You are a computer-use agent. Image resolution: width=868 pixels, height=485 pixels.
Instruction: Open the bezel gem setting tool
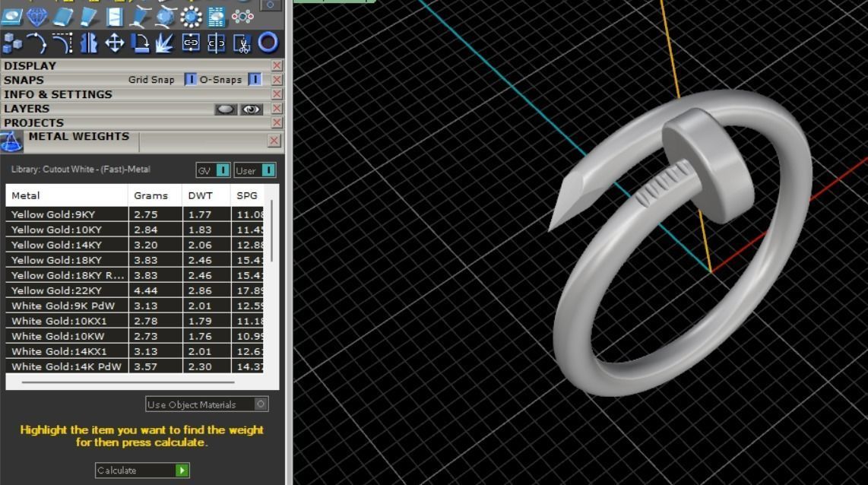coord(11,17)
